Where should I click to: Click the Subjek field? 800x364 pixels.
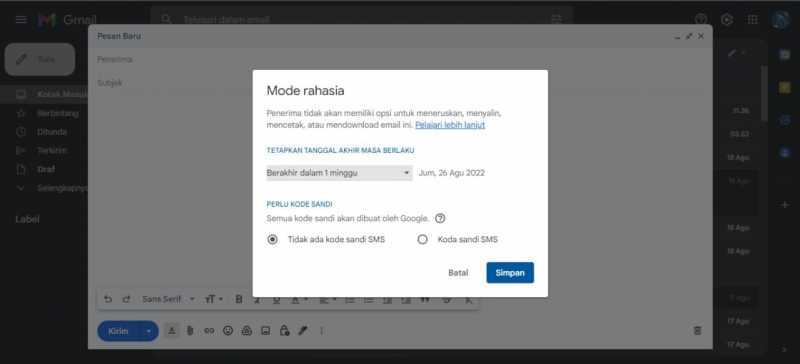(400, 83)
